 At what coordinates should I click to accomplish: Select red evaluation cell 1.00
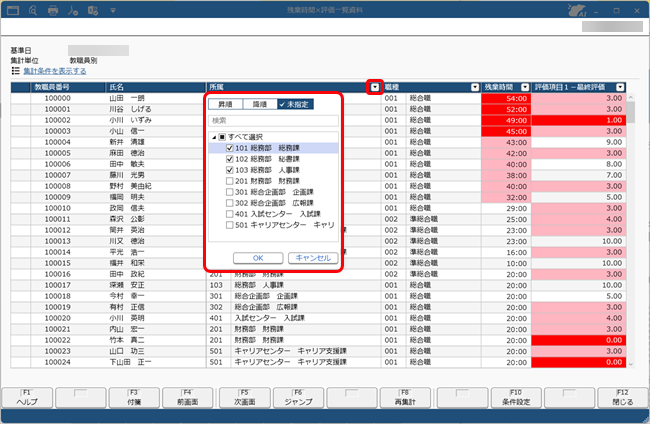(x=579, y=120)
